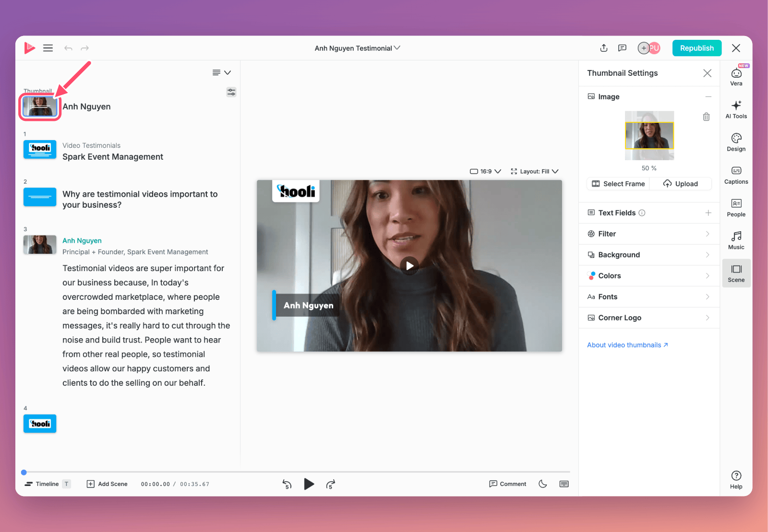Screen dimensions: 768x532
Task: Click the undo arrow
Action: [68, 48]
